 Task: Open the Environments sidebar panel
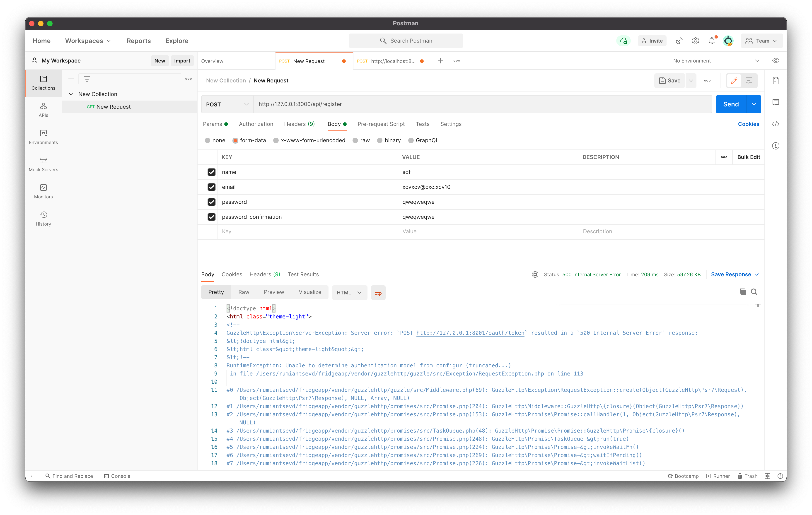pyautogui.click(x=43, y=137)
